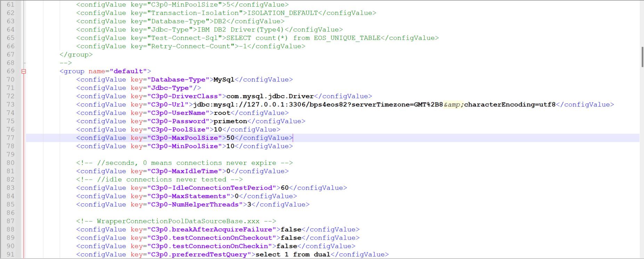
Task: Click the &amp; entity in the URL
Action: click(454, 105)
